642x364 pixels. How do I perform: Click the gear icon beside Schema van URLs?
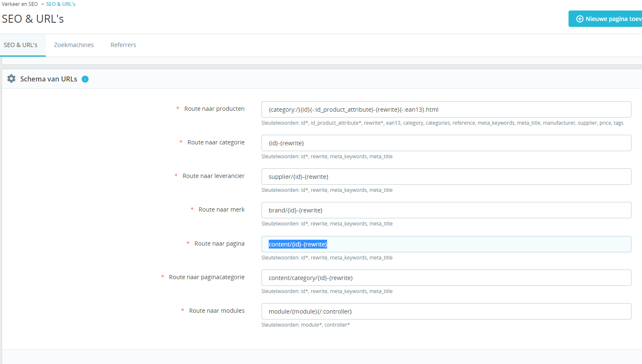click(11, 79)
